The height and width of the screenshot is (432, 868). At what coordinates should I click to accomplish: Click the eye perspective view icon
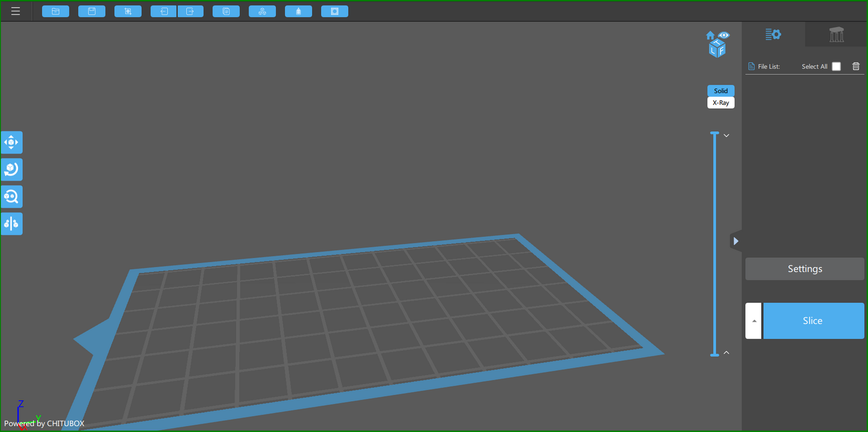click(724, 35)
